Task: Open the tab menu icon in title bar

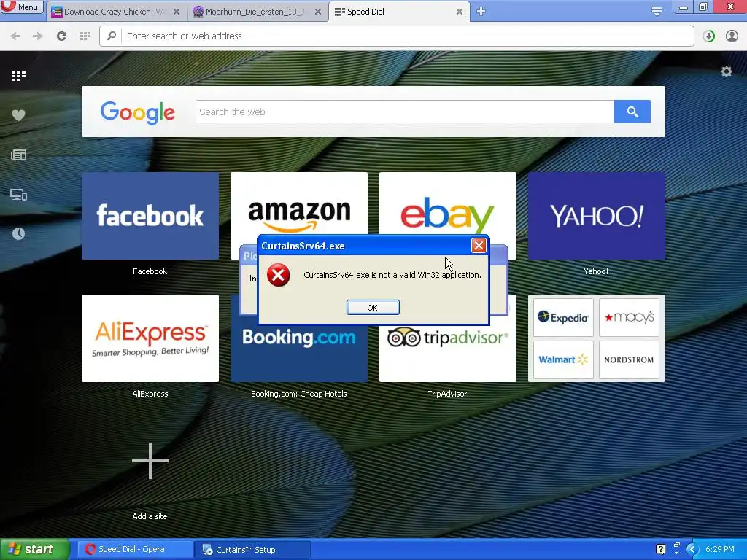Action: click(x=657, y=12)
